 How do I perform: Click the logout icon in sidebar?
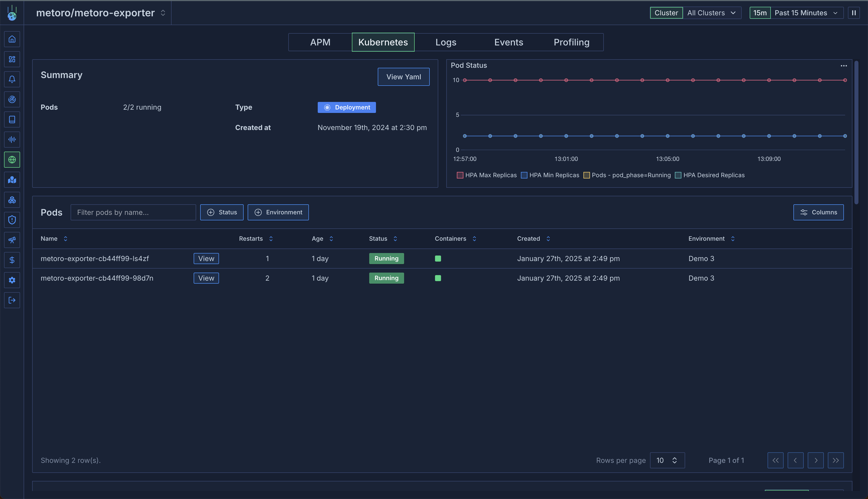click(12, 300)
